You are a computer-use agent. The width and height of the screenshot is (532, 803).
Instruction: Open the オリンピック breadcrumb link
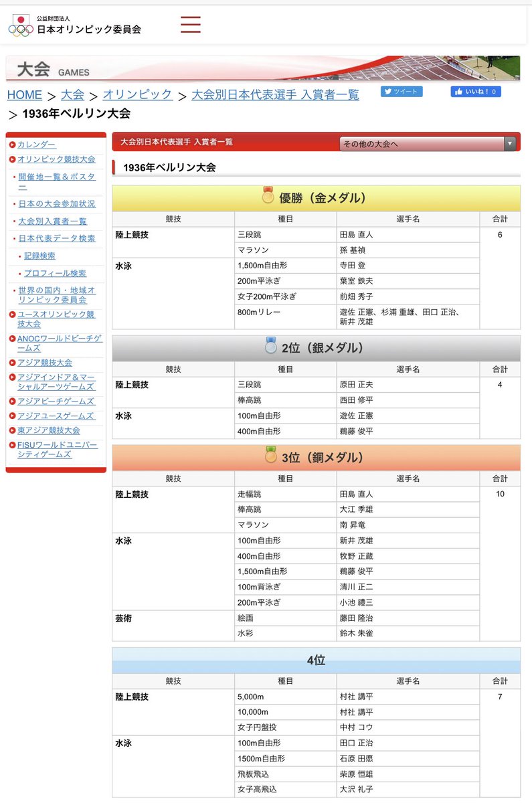point(138,95)
